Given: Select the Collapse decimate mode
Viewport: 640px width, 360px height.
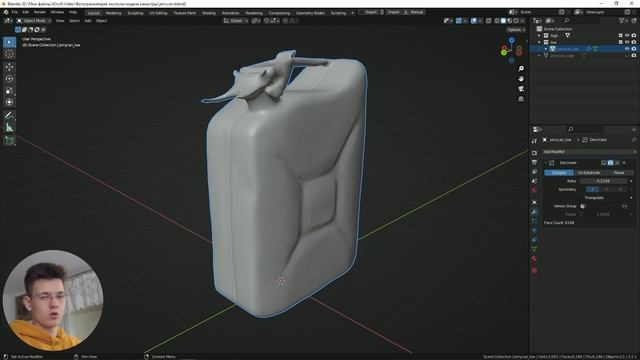Looking at the screenshot, I should pyautogui.click(x=559, y=173).
